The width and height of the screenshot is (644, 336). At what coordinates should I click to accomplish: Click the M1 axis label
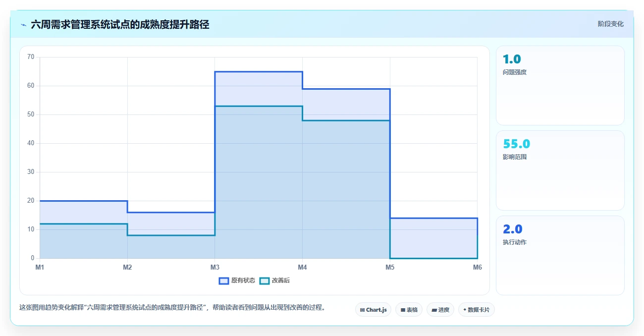point(40,267)
